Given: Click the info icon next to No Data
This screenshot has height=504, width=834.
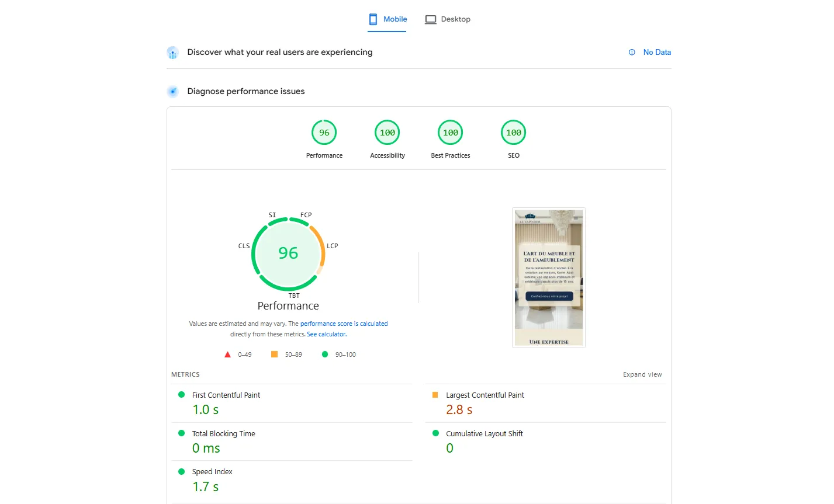Looking at the screenshot, I should tap(631, 52).
